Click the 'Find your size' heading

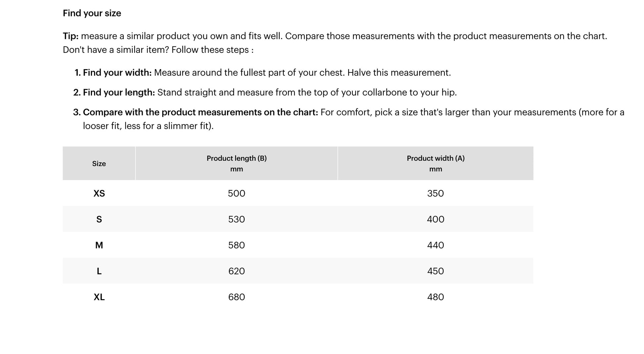point(92,13)
